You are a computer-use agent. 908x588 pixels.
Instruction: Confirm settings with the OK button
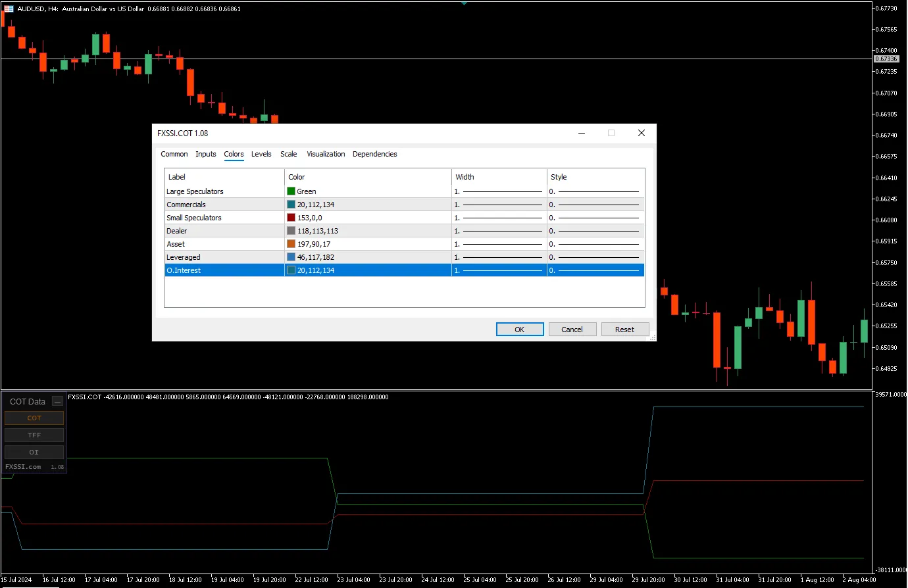[x=520, y=329]
